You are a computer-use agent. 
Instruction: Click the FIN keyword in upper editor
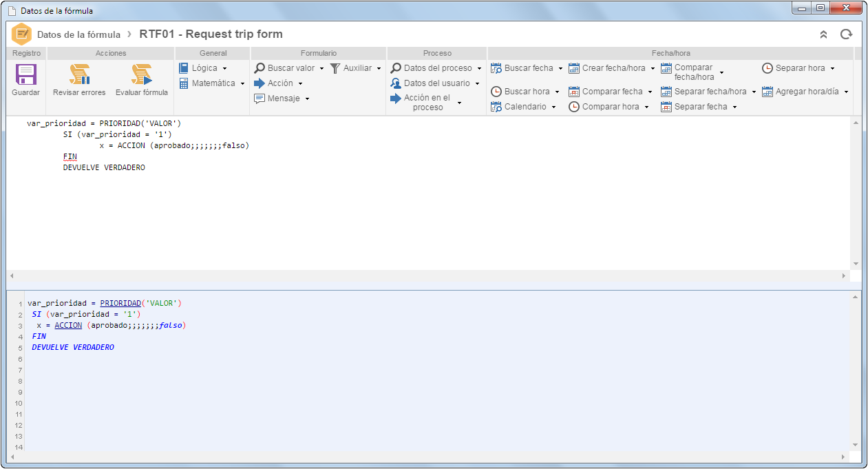click(x=70, y=157)
